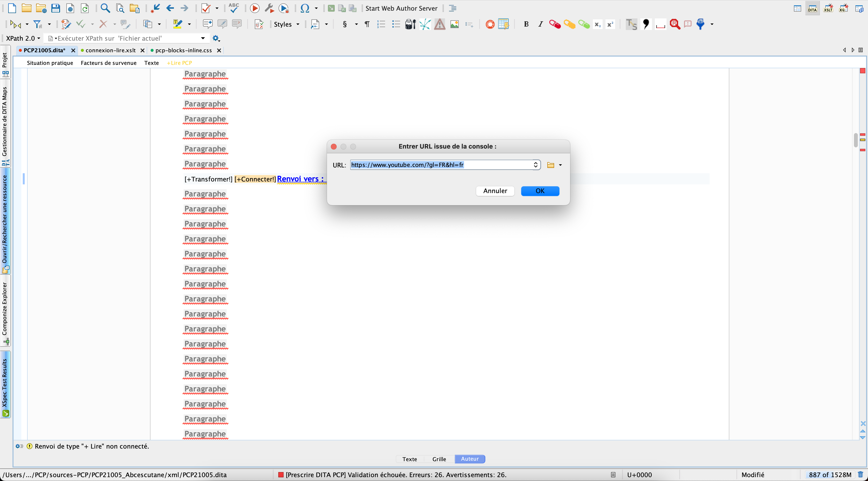Switch to PCP21005.dita tab
This screenshot has height=481, width=868.
pyautogui.click(x=45, y=50)
